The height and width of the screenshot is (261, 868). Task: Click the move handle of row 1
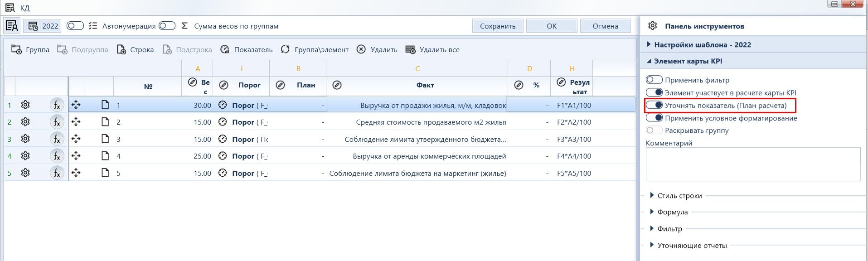tap(76, 105)
